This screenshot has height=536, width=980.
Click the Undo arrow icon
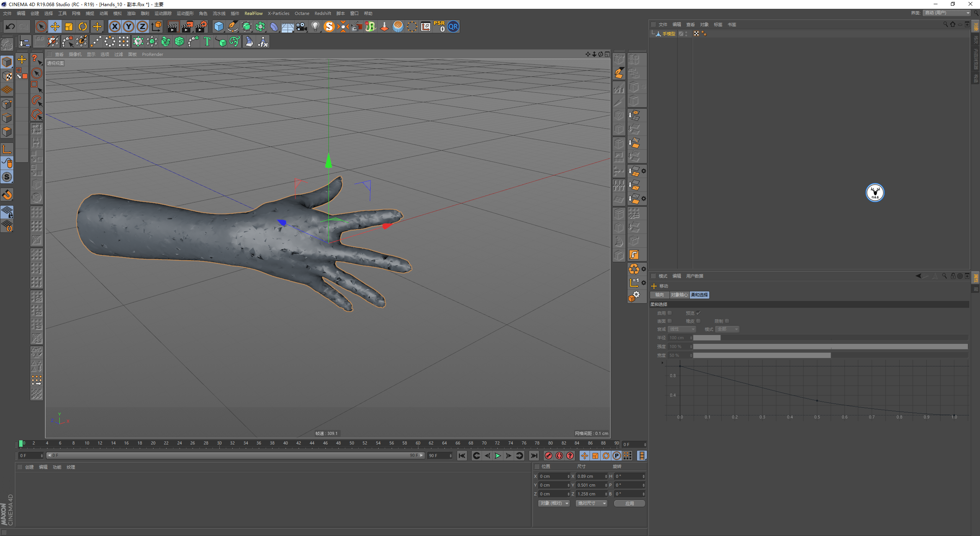[10, 26]
